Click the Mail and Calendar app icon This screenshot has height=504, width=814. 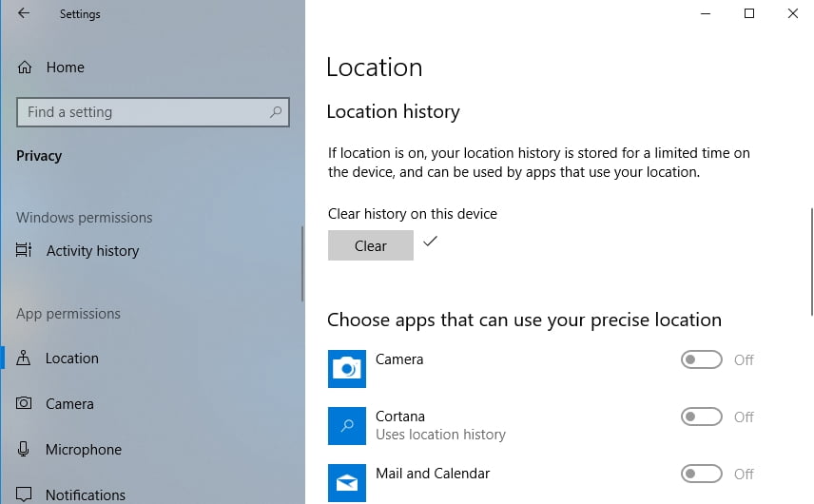(347, 483)
